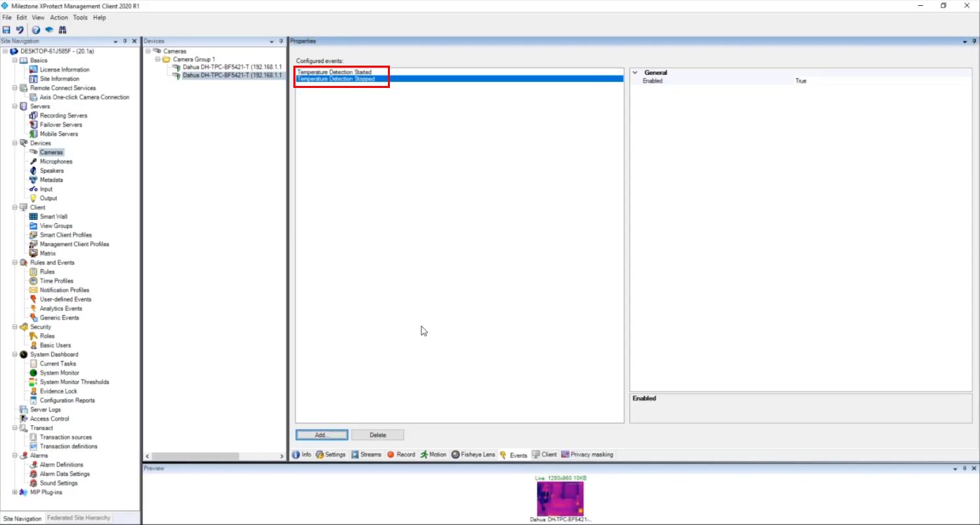Switch to the Streams tab
This screenshot has width=980, height=525.
point(366,455)
